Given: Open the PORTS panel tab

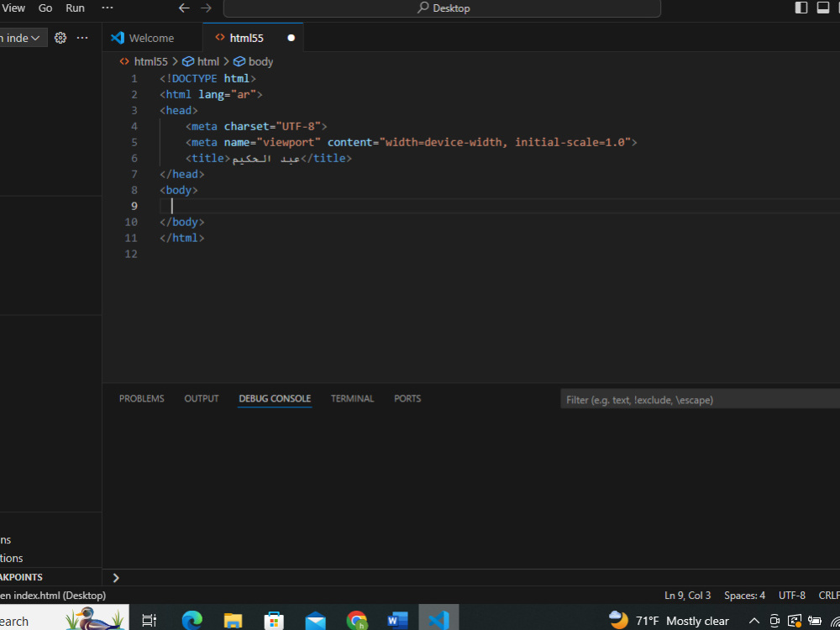Looking at the screenshot, I should click(407, 398).
